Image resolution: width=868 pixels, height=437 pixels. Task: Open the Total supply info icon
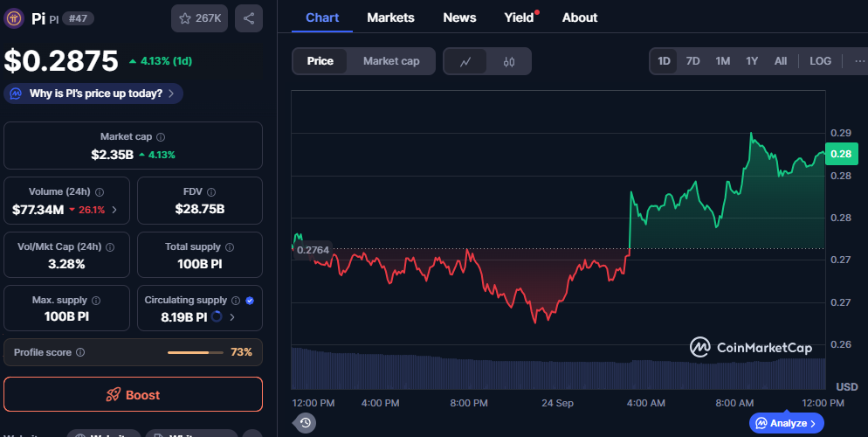(x=229, y=247)
